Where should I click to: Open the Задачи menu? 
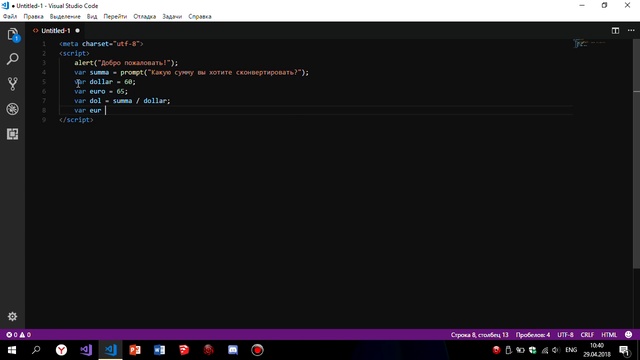coord(172,17)
